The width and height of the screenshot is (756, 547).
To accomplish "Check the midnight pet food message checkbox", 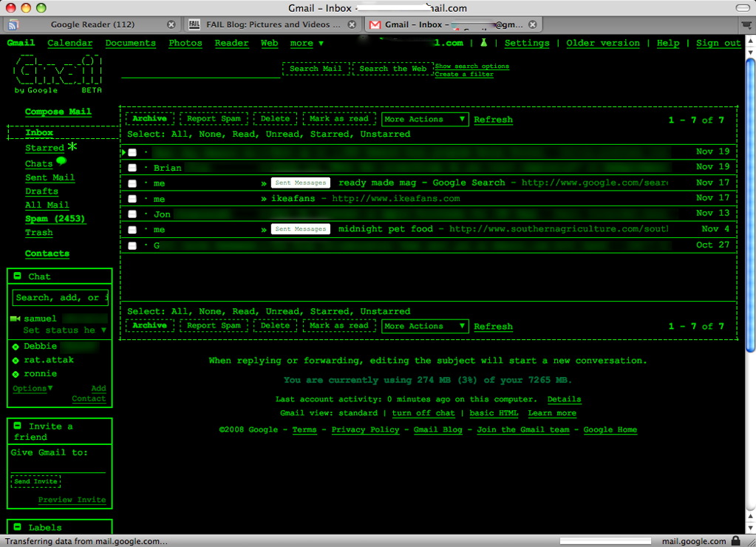I will click(132, 230).
